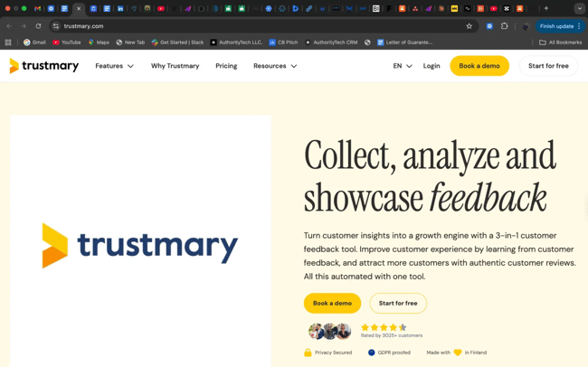Click Start for free in the header
This screenshot has height=367, width=588.
(548, 66)
